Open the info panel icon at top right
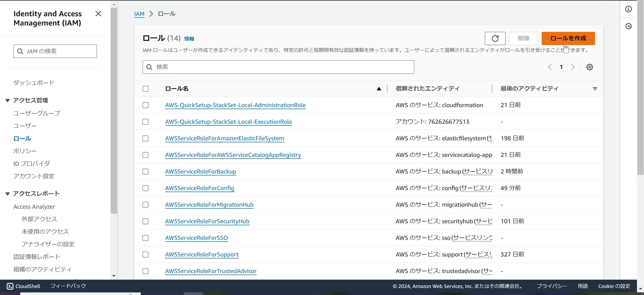644x295 pixels. (629, 9)
